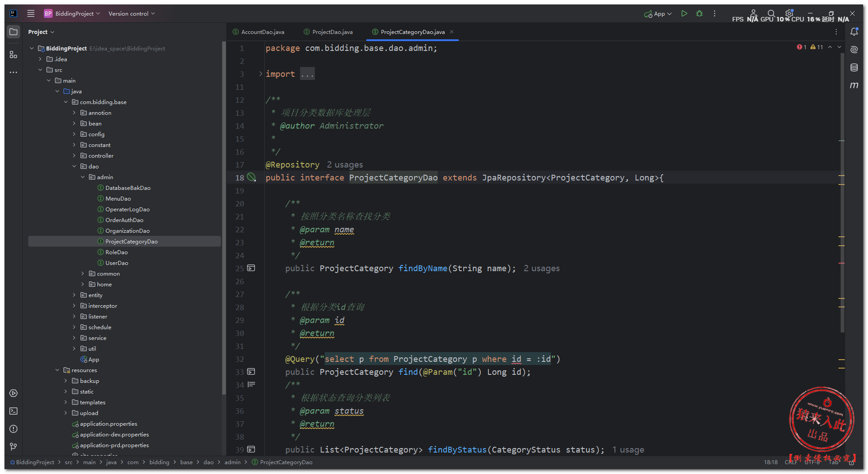Open the Structure tool window icon
Screen dimensions: 868x474
click(x=13, y=55)
